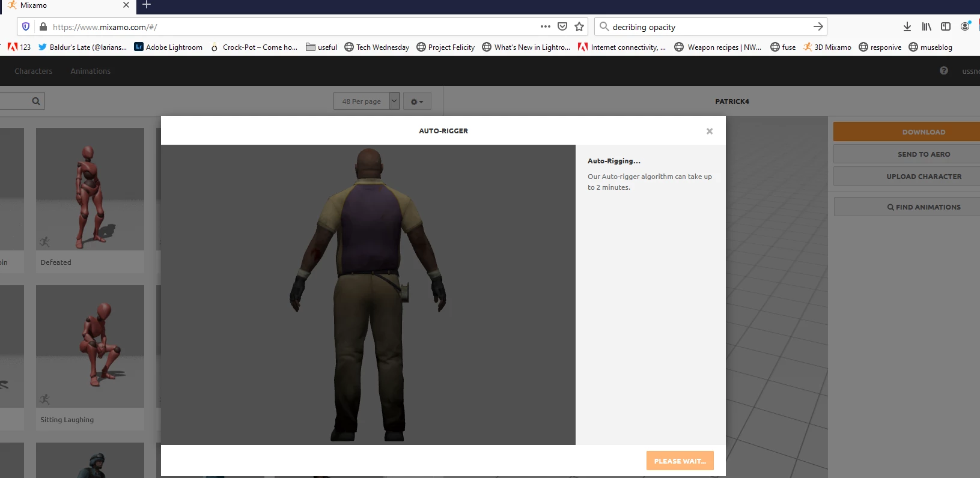Open Weapon recipes bookmark
Screen dimensions: 980x478
click(x=718, y=47)
